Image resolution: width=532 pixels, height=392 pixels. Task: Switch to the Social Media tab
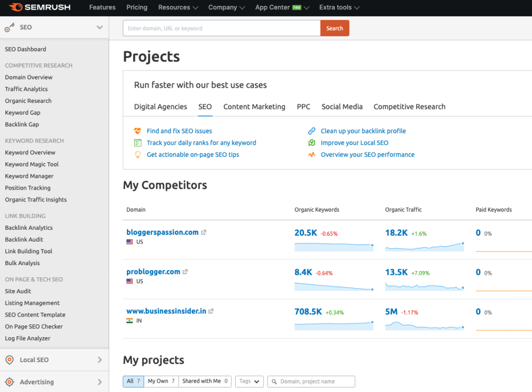point(342,107)
